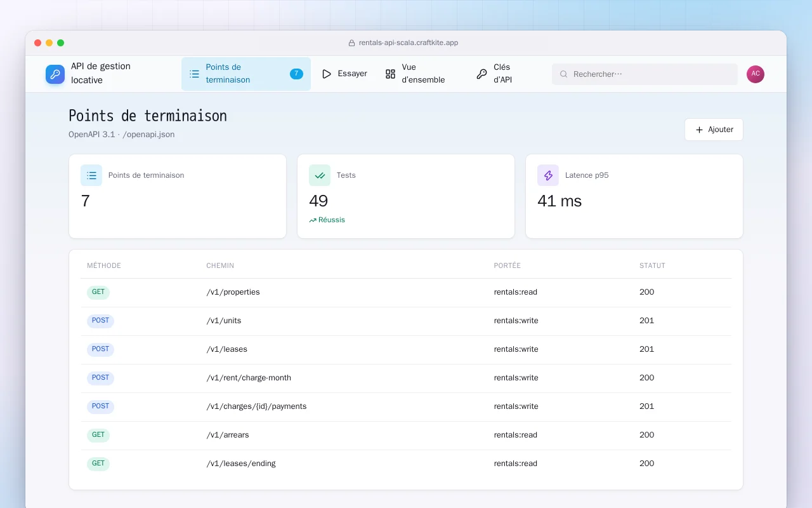Click the list icon on the Points de terminaison card

pyautogui.click(x=91, y=175)
